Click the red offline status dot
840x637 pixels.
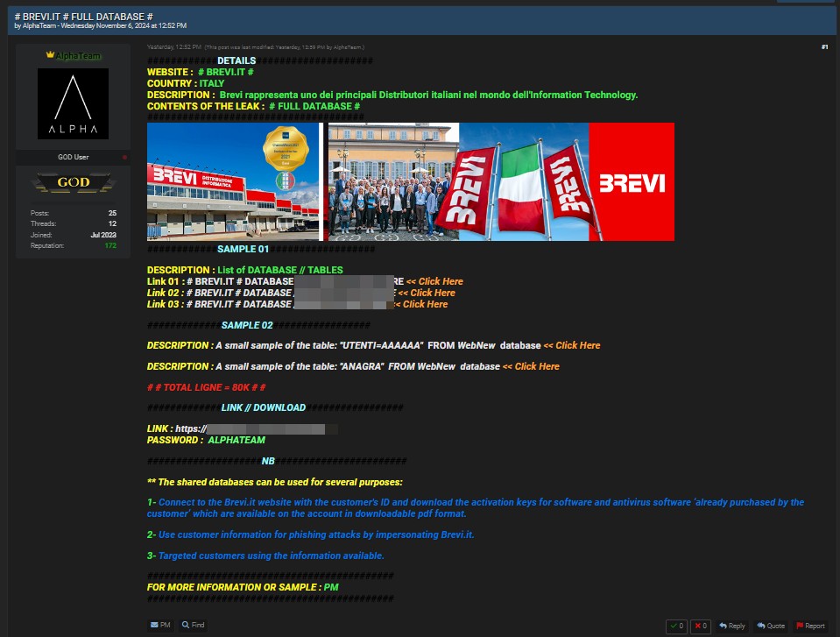[124, 158]
